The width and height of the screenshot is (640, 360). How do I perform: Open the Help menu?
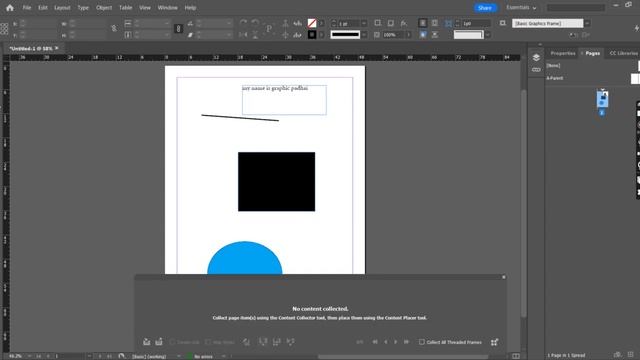click(190, 8)
